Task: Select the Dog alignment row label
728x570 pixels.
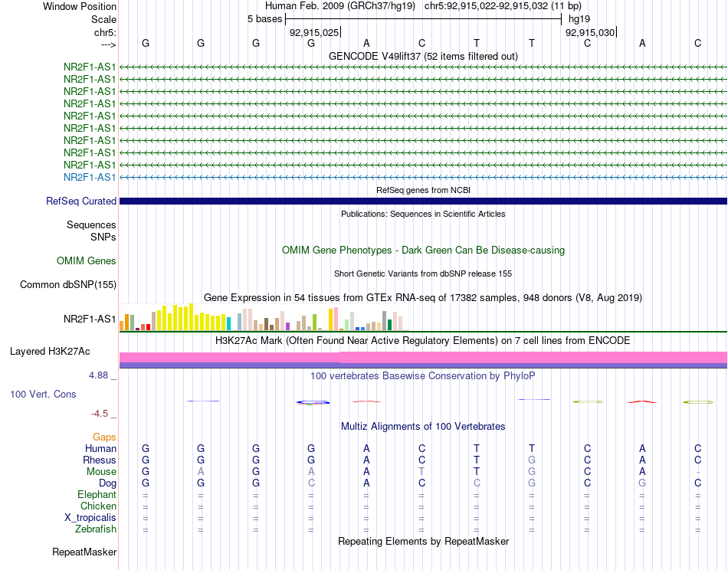Action: click(108, 483)
